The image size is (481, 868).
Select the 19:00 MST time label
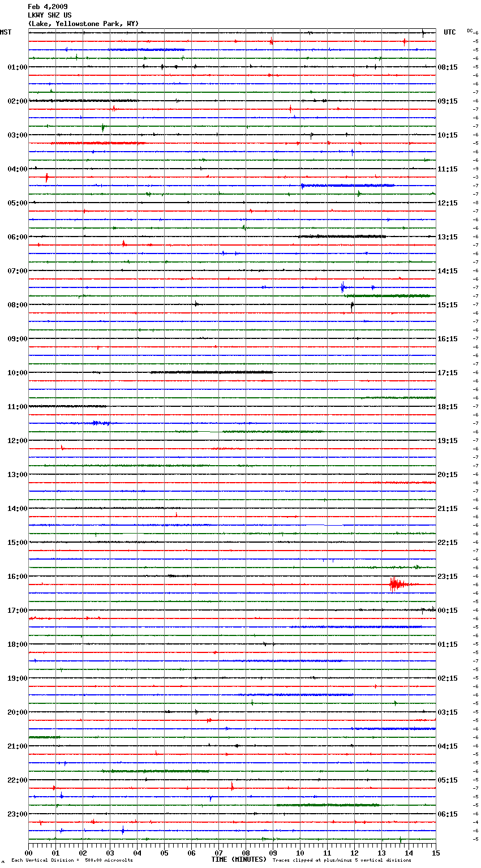click(18, 678)
